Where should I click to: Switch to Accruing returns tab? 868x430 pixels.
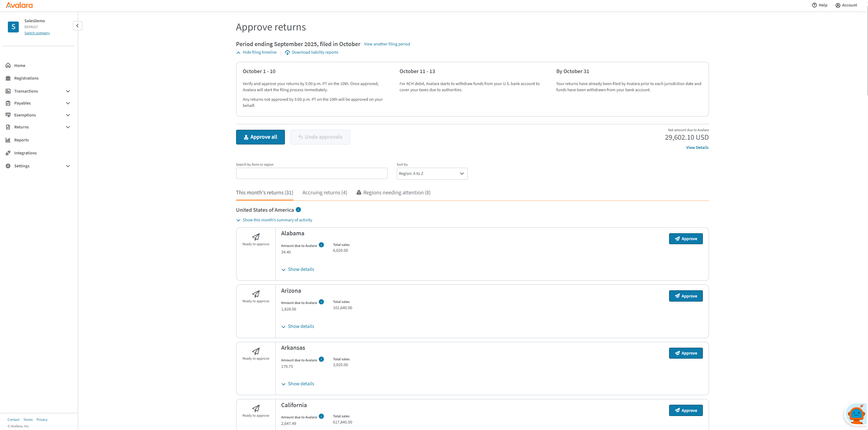coord(324,193)
